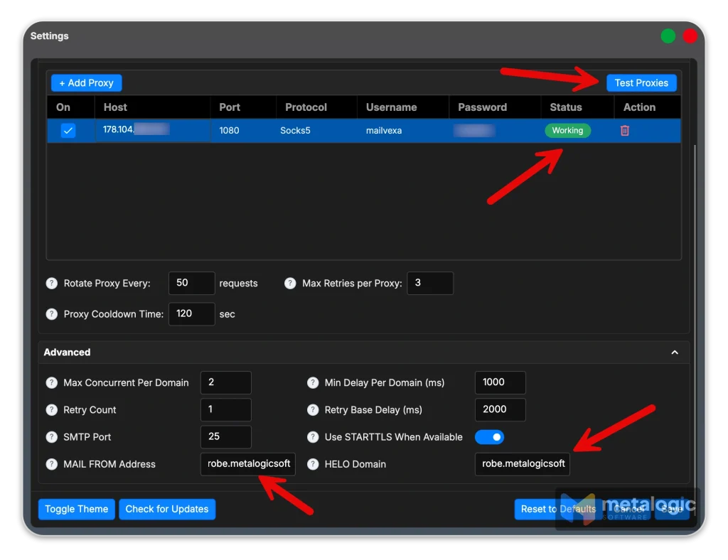Screen dimensions: 728x560
Task: Delete the 178.104 proxy with trash icon
Action: [x=624, y=130]
